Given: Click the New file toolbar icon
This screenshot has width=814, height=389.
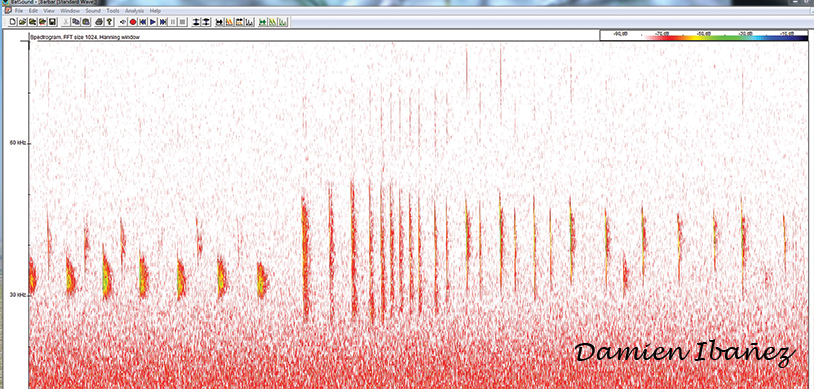Looking at the screenshot, I should [x=12, y=22].
